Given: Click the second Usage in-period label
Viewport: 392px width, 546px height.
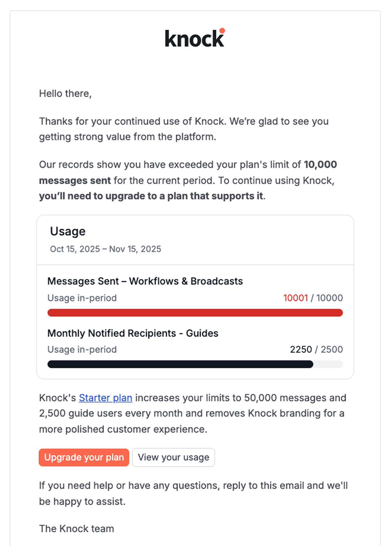Looking at the screenshot, I should point(81,349).
